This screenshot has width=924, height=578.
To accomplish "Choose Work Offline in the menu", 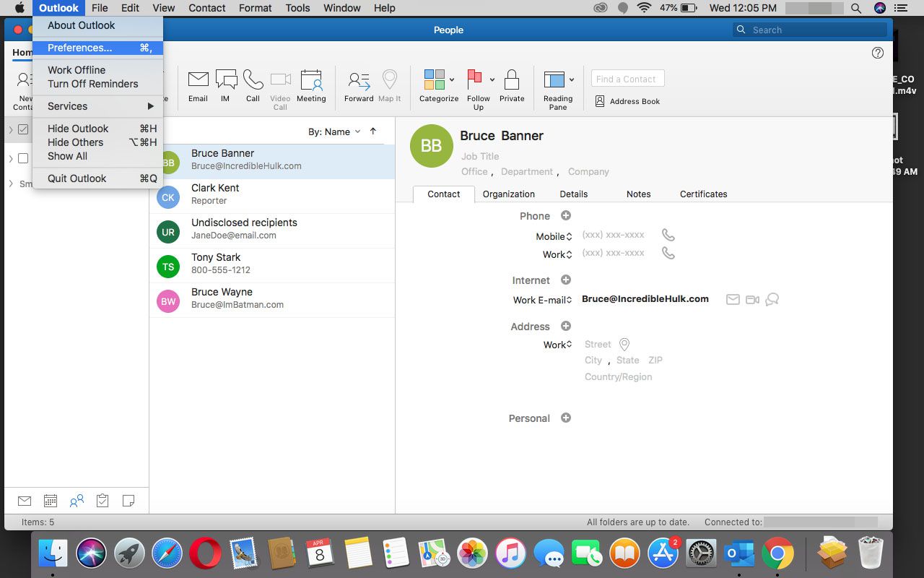I will point(97,70).
